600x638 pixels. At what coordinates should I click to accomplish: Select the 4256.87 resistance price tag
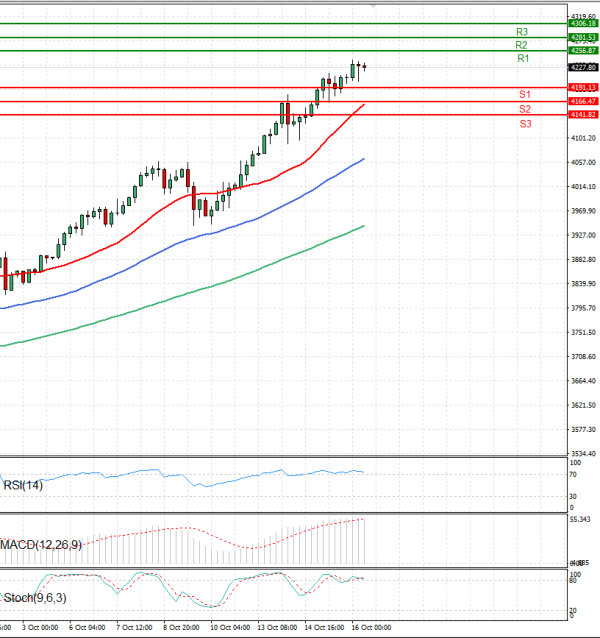pyautogui.click(x=582, y=50)
